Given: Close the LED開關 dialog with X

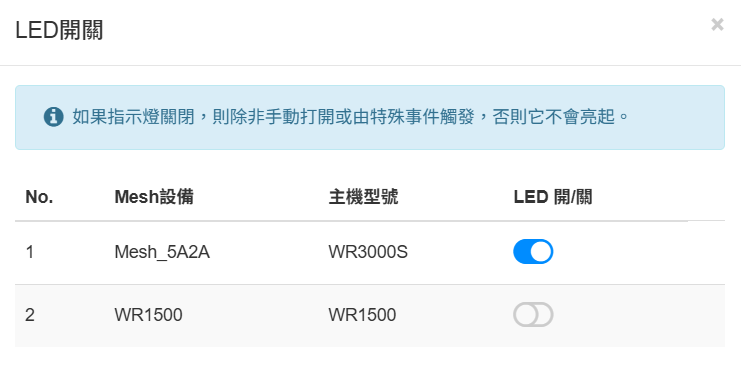Looking at the screenshot, I should point(717,25).
